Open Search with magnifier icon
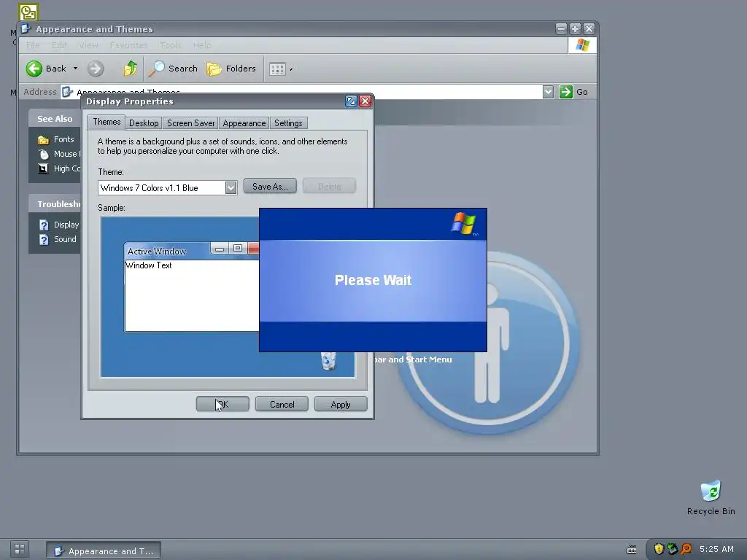 [172, 69]
